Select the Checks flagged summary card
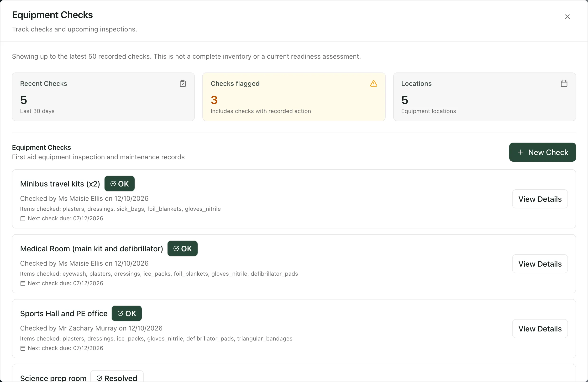 click(294, 97)
